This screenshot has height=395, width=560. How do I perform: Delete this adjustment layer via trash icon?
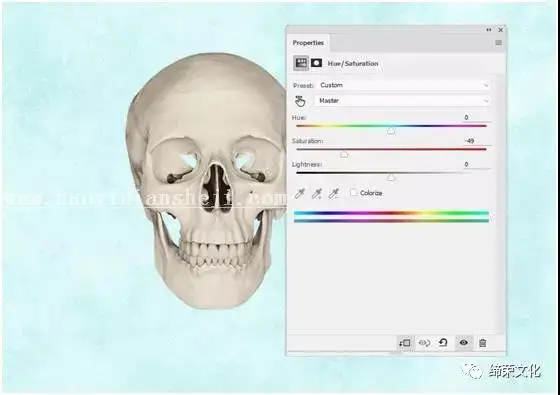482,343
